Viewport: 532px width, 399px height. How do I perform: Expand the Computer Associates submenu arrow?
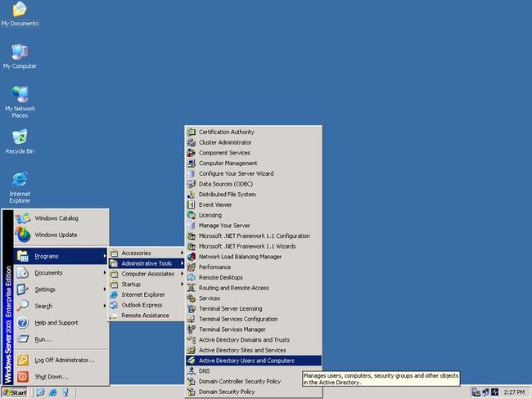tap(182, 274)
